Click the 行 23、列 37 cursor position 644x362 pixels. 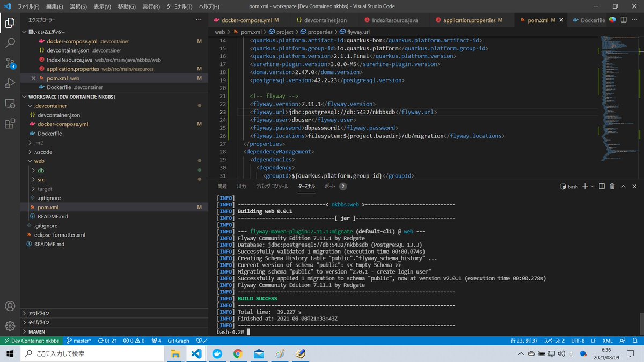click(524, 341)
